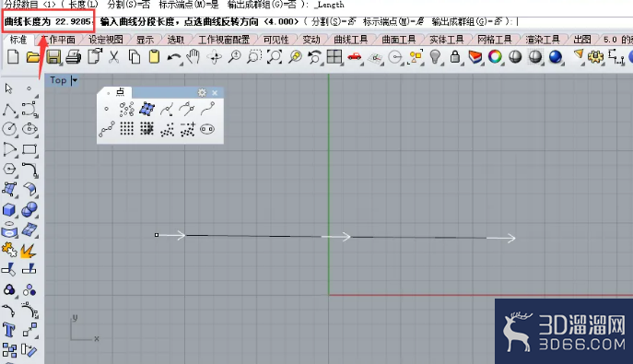Image resolution: width=633 pixels, height=364 pixels.
Task: Click the shaded sphere display icon
Action: pos(515,57)
